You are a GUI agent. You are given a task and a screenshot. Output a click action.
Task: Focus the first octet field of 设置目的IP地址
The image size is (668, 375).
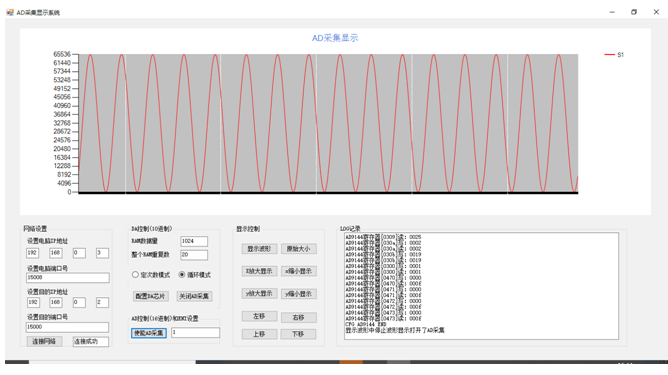tap(33, 303)
